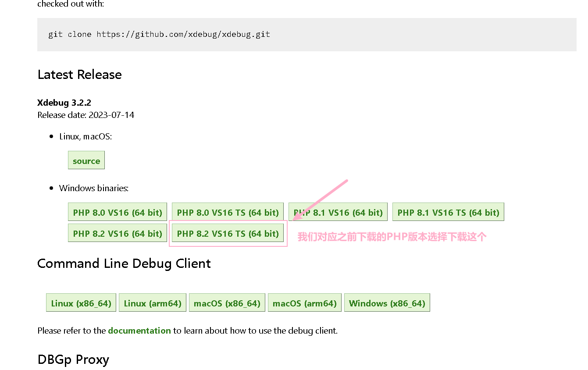
Task: Download PHP 8.2 VS16 (64 bit) binary
Action: click(x=117, y=233)
